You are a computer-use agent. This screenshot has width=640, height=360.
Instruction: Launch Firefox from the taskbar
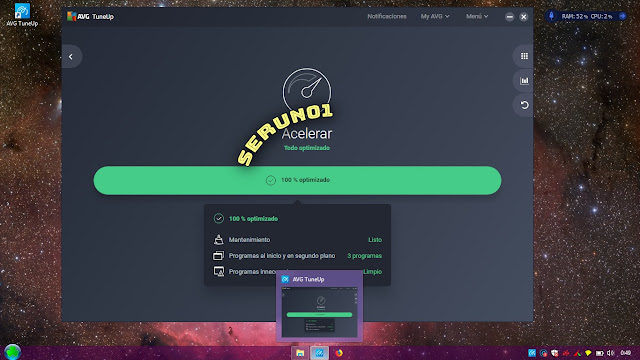[x=339, y=353]
